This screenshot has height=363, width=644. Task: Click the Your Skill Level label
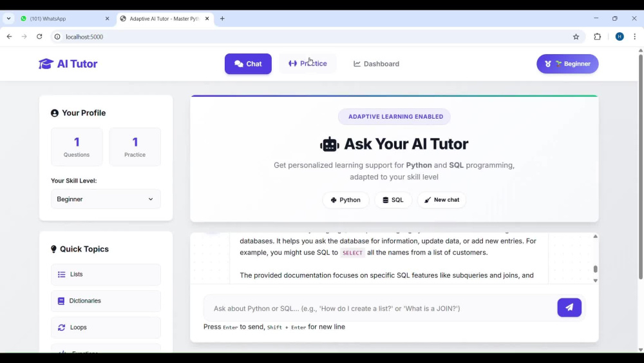coord(74,181)
